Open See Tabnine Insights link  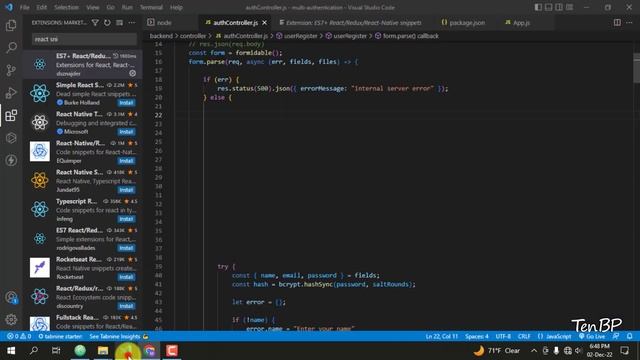[118, 336]
